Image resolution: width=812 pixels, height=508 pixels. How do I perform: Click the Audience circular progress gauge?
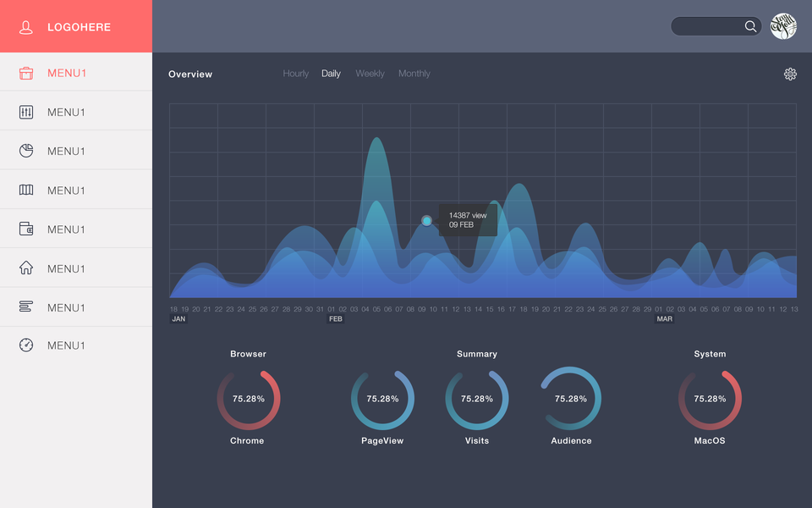click(571, 399)
